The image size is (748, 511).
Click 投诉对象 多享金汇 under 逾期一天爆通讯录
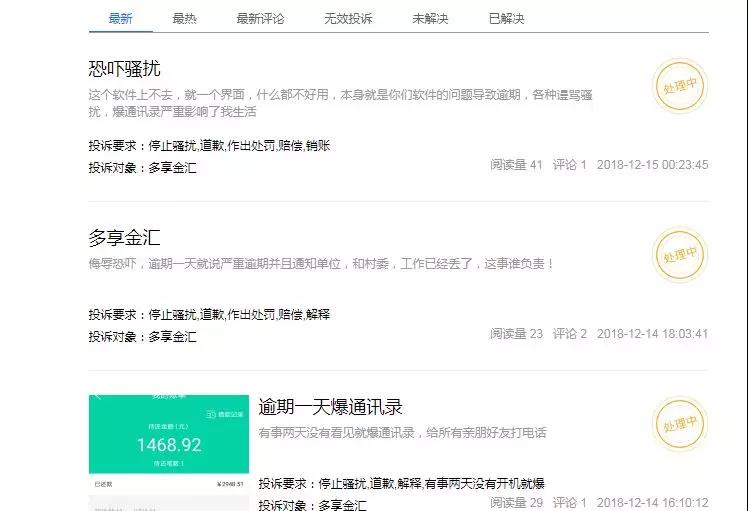312,505
